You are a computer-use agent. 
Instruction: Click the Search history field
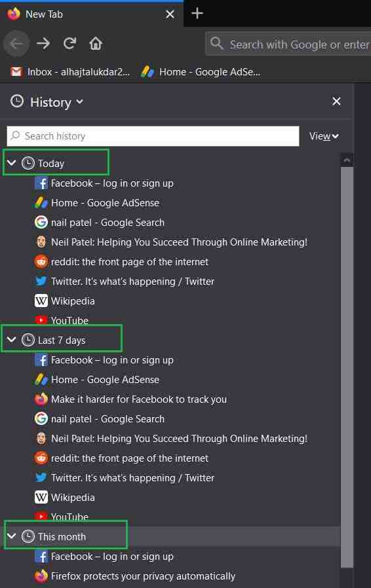click(153, 136)
